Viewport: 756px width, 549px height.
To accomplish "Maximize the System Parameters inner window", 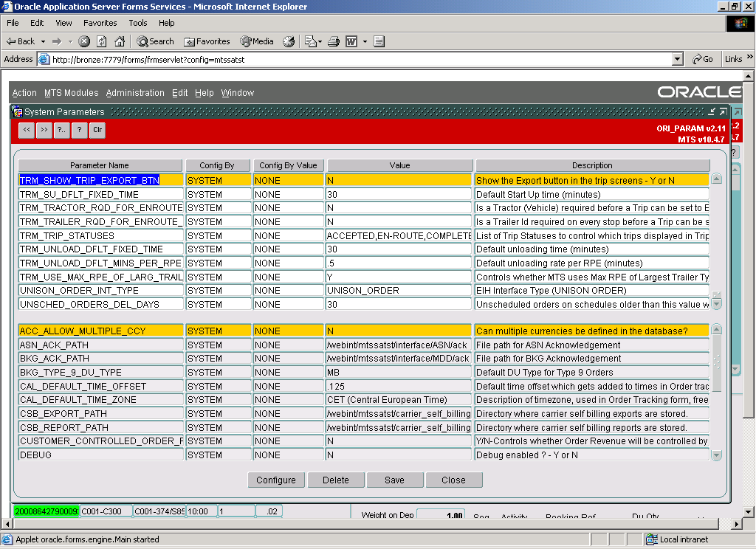I will coord(723,112).
